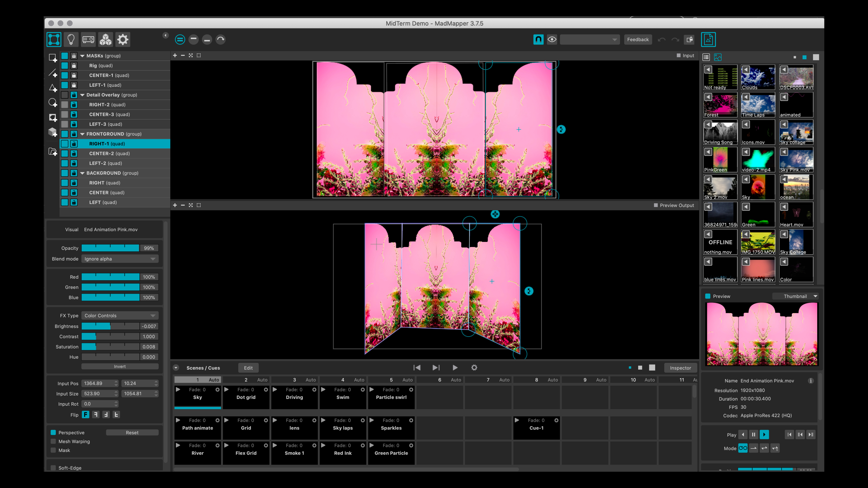Image resolution: width=868 pixels, height=488 pixels.
Task: Open the Inspector button
Action: [680, 368]
